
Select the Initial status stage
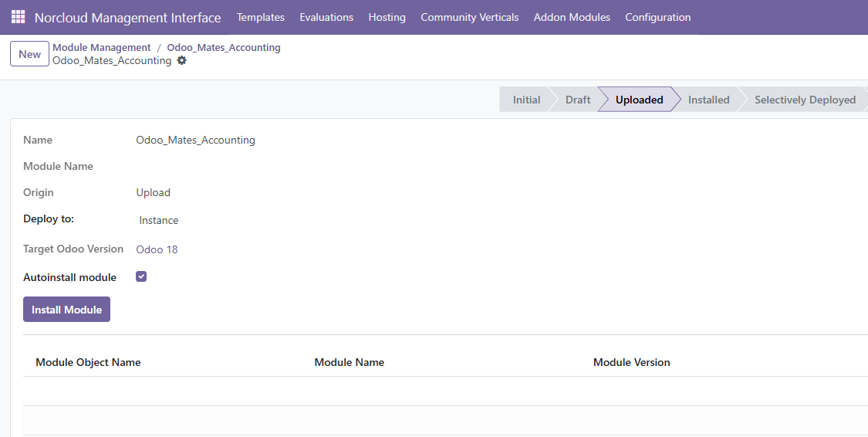pyautogui.click(x=526, y=100)
